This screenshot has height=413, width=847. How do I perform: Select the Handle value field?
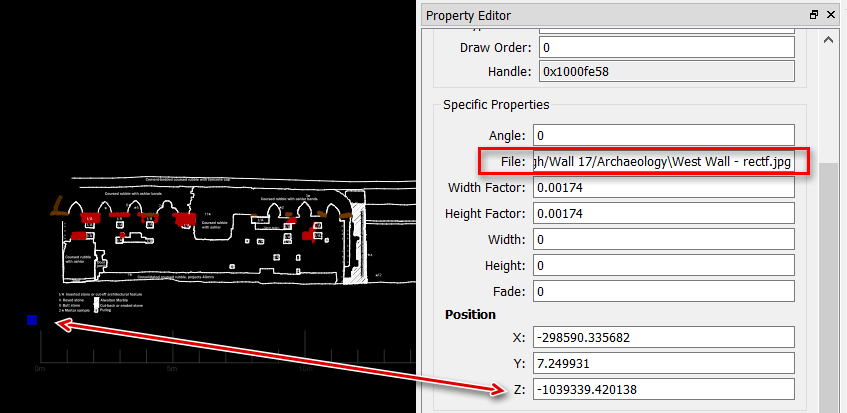coord(667,71)
